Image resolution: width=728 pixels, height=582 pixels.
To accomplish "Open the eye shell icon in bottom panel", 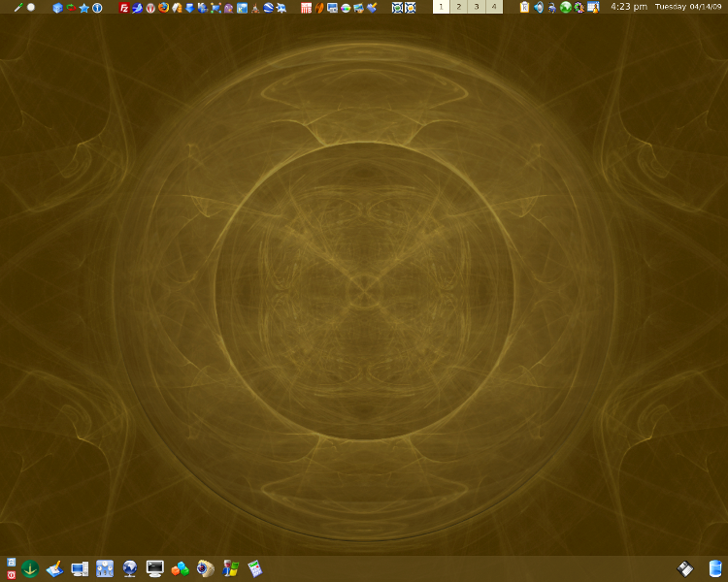I will (x=205, y=569).
